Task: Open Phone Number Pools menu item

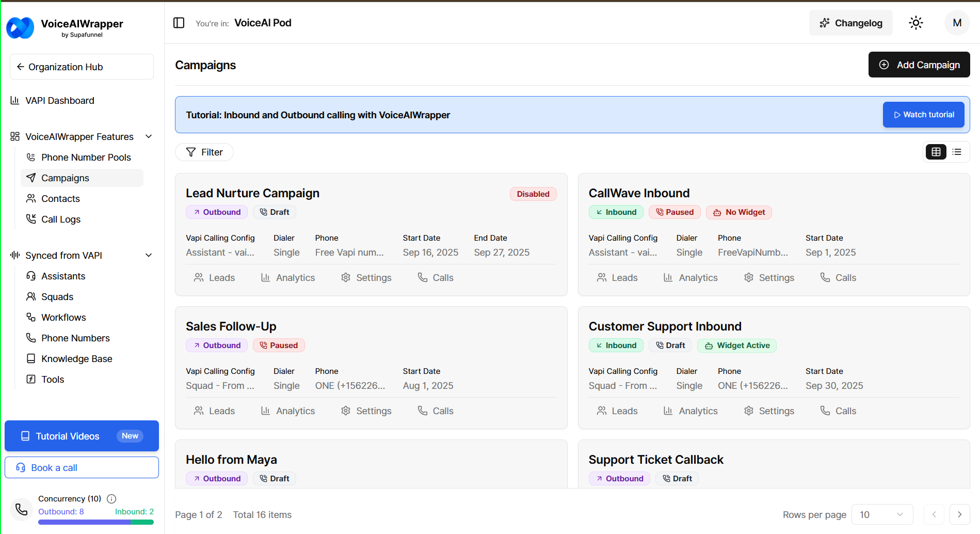Action: [86, 157]
